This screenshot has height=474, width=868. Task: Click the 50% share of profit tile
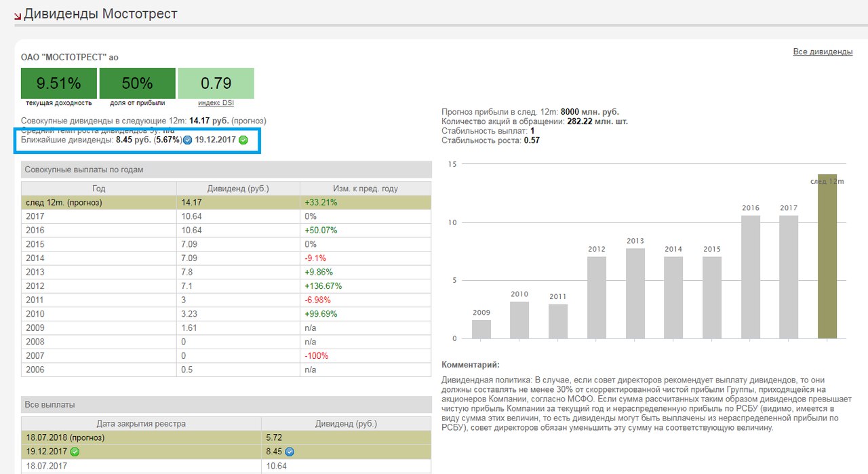coord(138,83)
